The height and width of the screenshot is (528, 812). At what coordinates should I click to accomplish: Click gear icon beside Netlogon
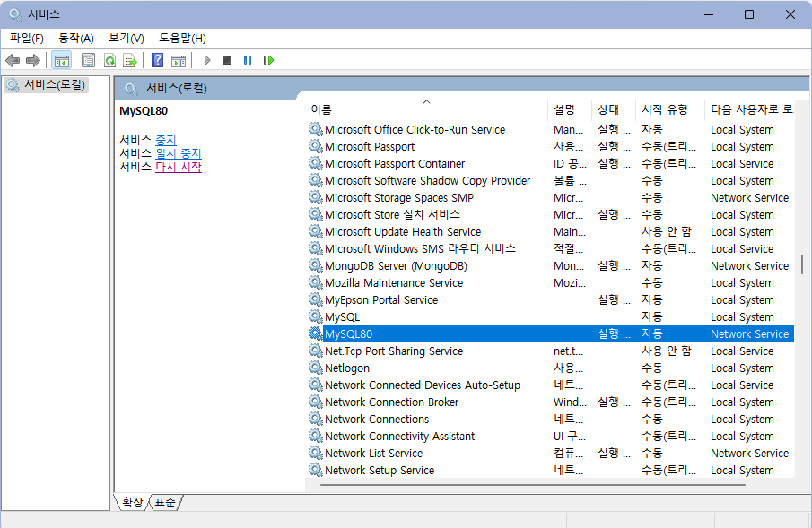315,368
